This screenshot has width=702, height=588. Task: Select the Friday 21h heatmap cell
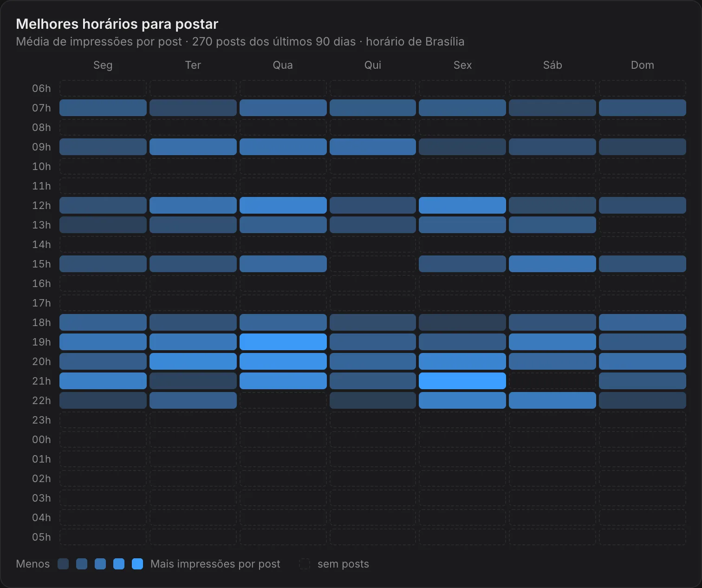point(462,381)
